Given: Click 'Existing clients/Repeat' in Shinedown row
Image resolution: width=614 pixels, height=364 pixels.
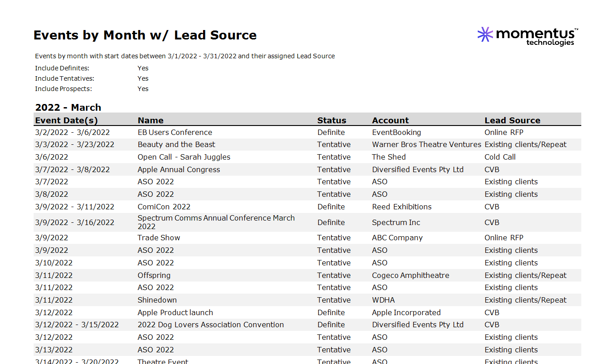Looking at the screenshot, I should (526, 300).
